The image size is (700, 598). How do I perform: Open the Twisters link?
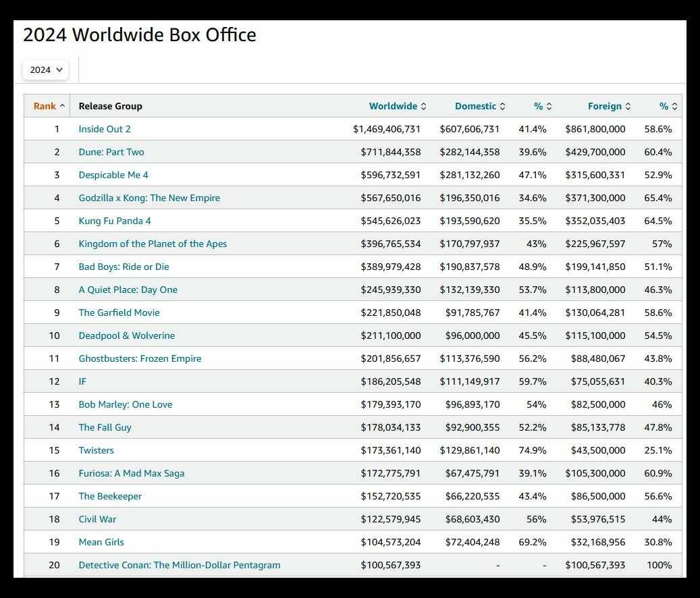coord(96,450)
